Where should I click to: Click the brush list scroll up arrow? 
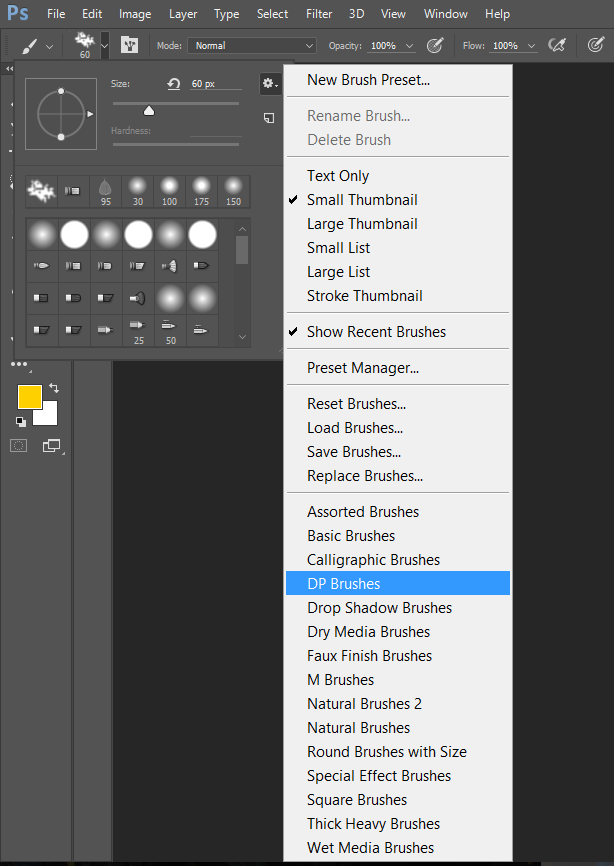click(x=242, y=229)
